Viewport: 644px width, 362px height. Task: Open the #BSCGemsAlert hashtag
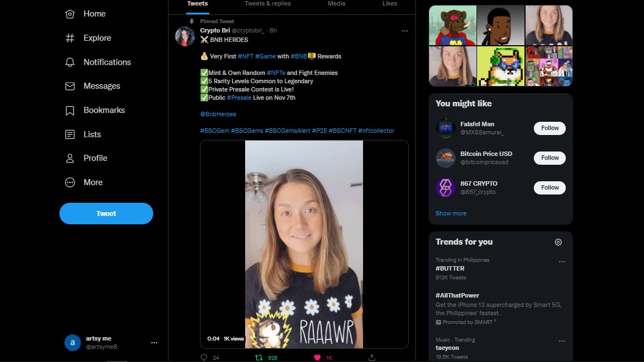coord(288,131)
